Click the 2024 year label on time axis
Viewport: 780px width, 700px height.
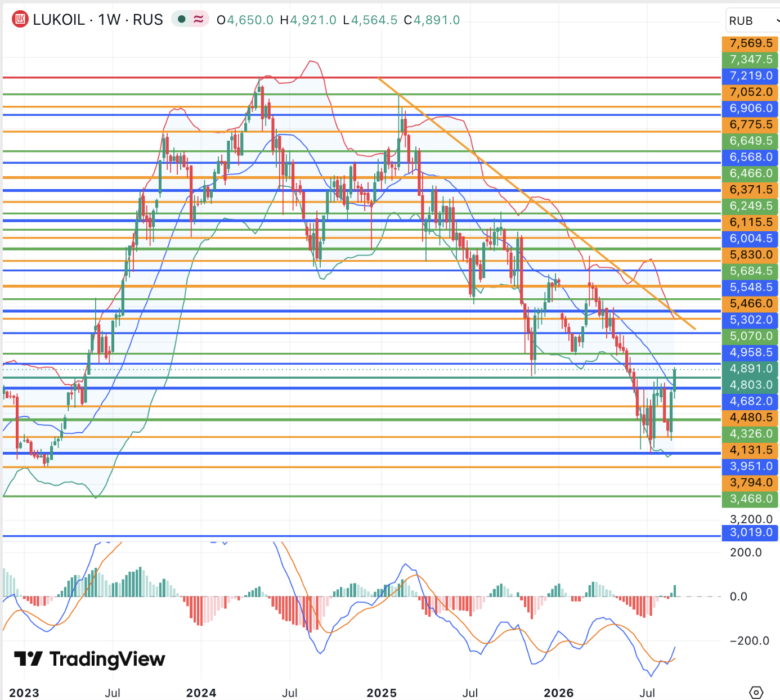[201, 693]
